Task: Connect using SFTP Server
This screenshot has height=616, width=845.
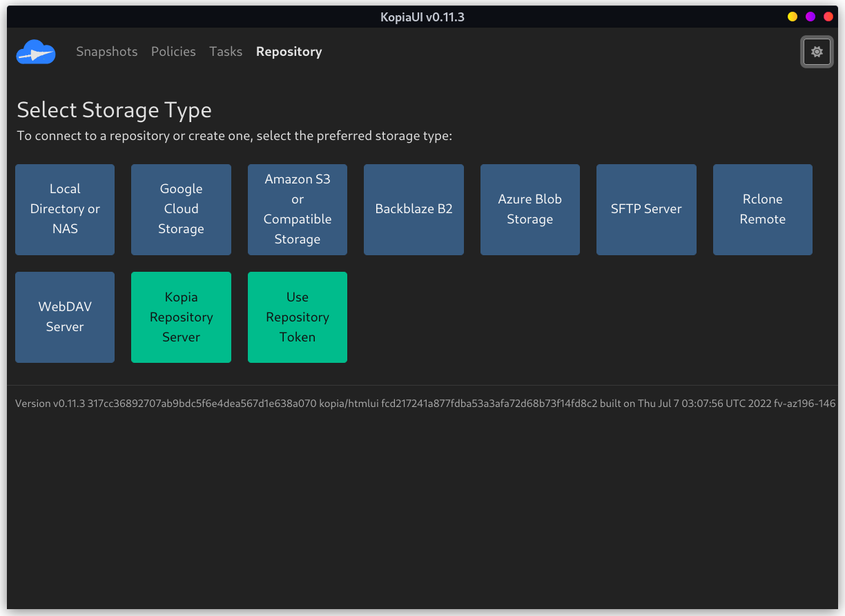Action: click(646, 209)
